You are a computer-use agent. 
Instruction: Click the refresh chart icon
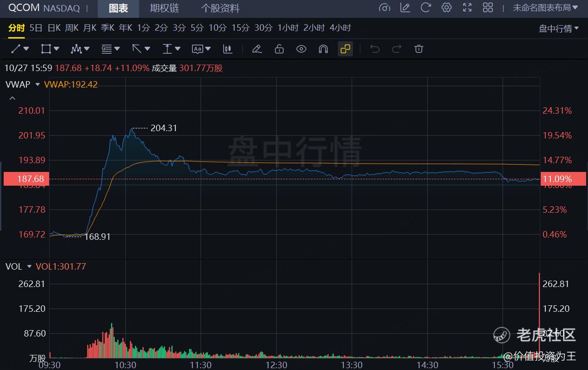tap(425, 7)
